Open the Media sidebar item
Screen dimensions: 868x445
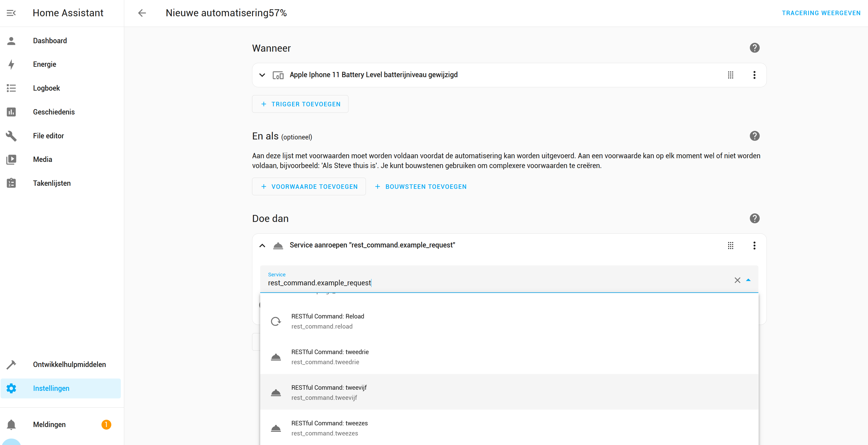coord(61,159)
